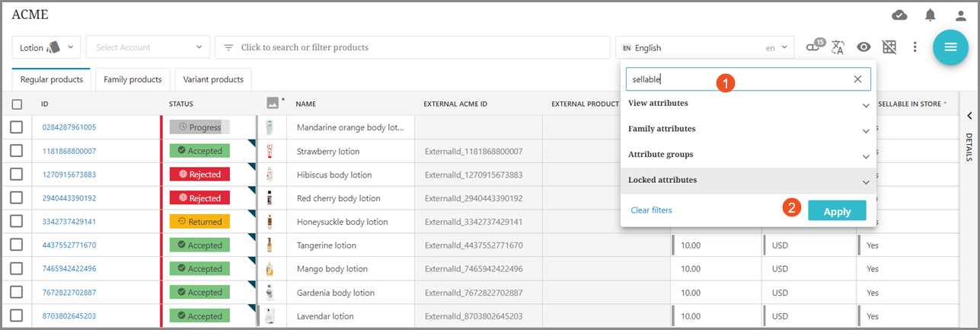The height and width of the screenshot is (330, 980).
Task: Click the cloud sync status icon
Action: [899, 15]
